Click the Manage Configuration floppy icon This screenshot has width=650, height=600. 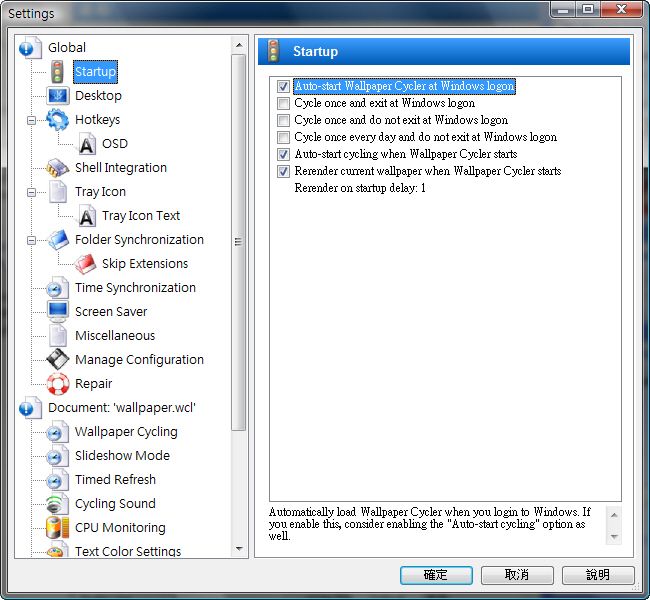(x=58, y=360)
